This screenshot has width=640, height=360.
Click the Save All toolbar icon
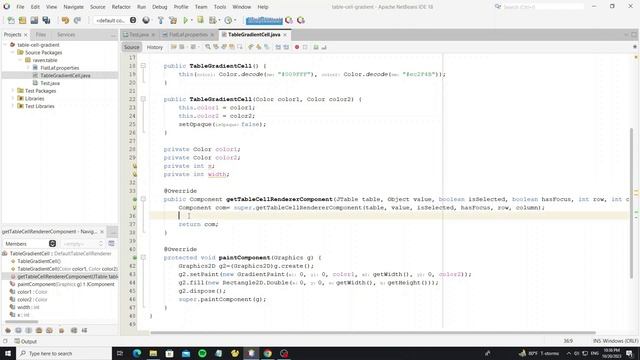point(46,20)
